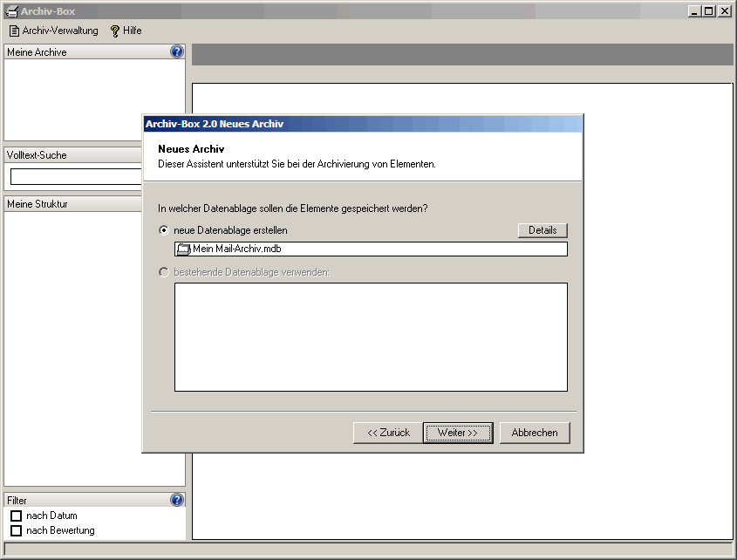Focus the Volltext-Suche search field
This screenshot has height=560, width=737.
pyautogui.click(x=75, y=176)
